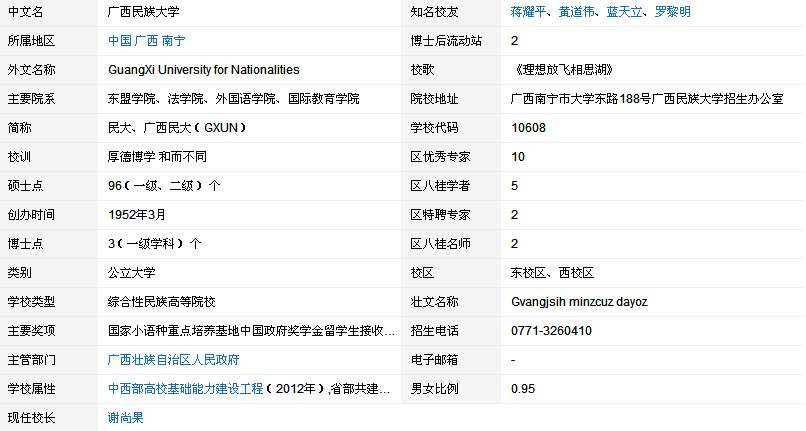The height and width of the screenshot is (431, 806).
Task: Click the 主要奖项 label
Action: (31, 331)
